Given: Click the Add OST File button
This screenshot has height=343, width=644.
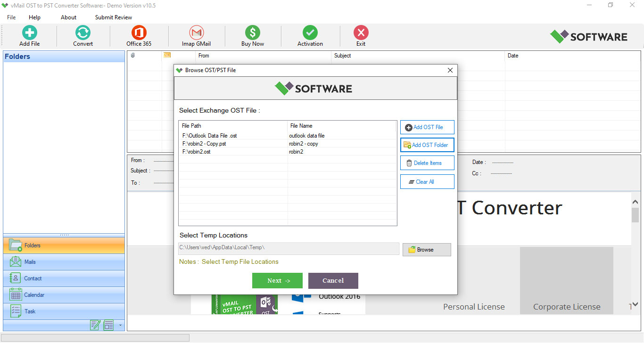Looking at the screenshot, I should [427, 127].
